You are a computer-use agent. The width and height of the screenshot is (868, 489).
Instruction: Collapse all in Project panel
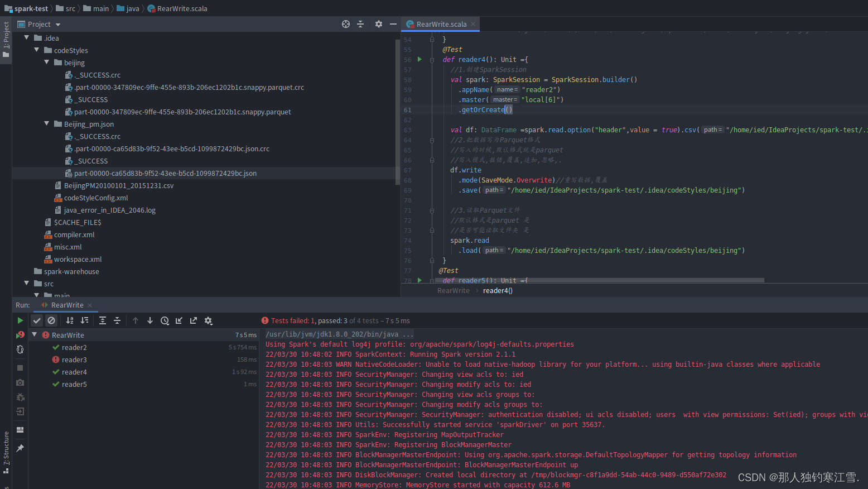[x=360, y=24]
